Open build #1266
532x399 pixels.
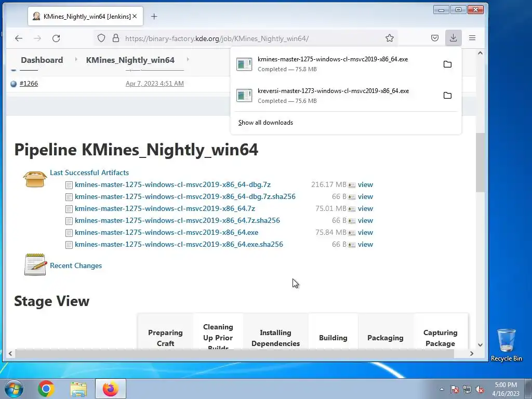29,84
